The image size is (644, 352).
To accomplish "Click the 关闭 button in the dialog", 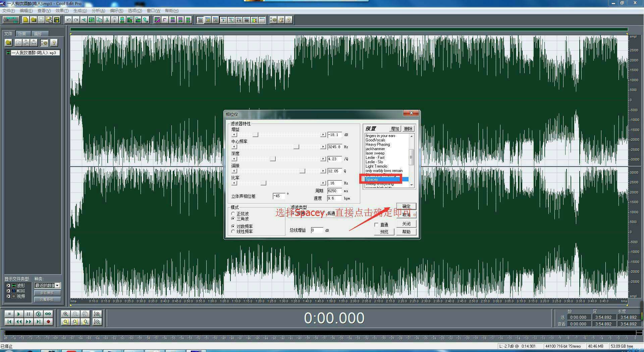I will coord(406,224).
